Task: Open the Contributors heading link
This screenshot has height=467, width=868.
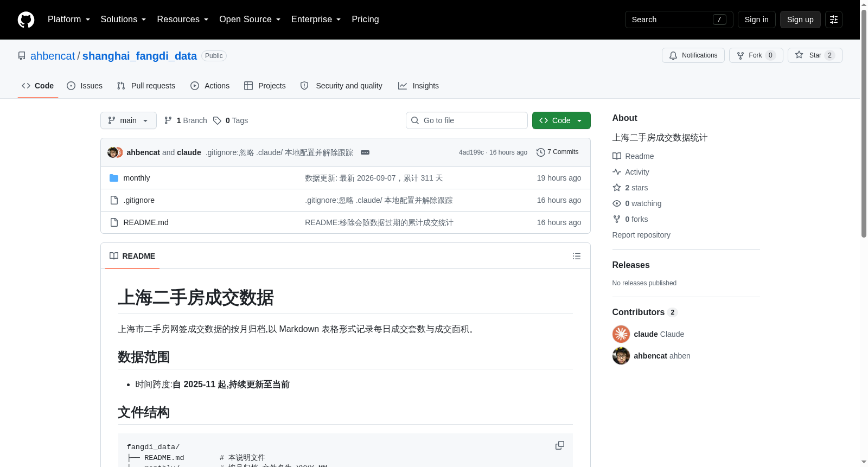Action: 644,312
